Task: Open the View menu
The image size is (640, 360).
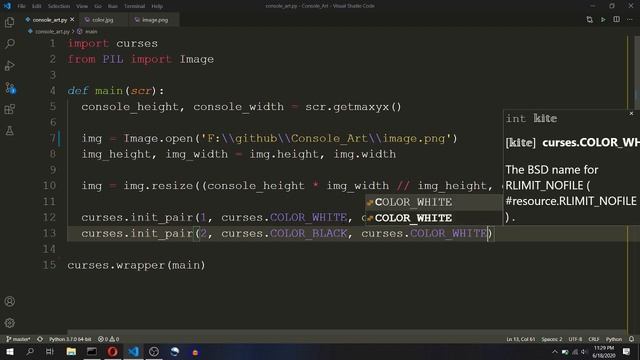Action: tap(82, 6)
